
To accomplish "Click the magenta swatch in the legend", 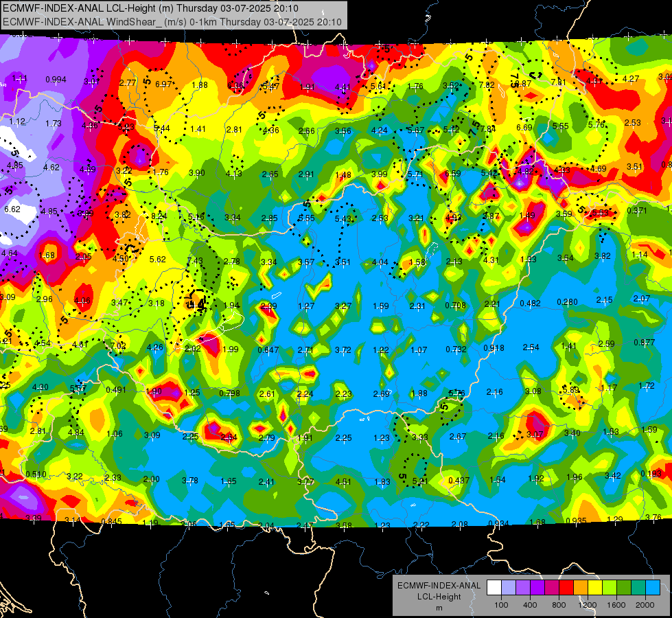I will point(552,588).
